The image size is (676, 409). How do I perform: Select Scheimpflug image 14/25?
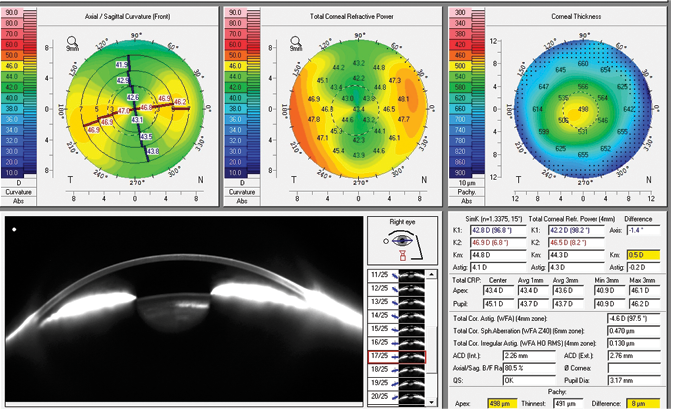tap(397, 315)
